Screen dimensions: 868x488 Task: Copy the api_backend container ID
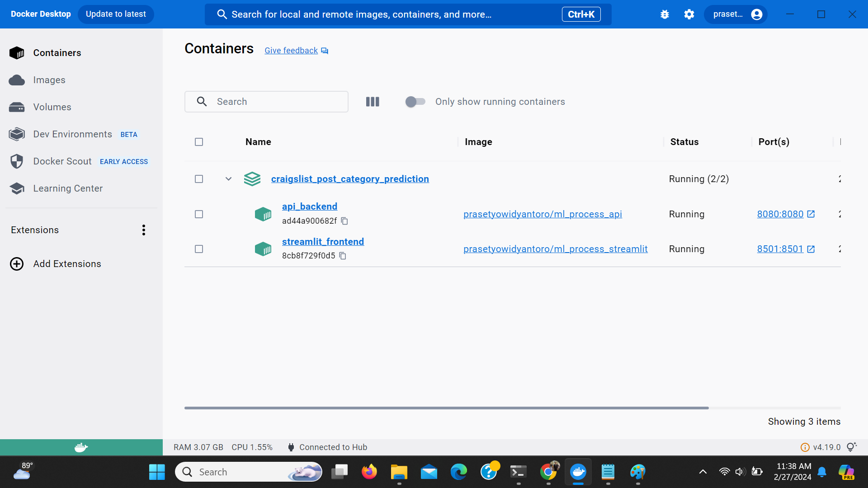[x=344, y=221]
